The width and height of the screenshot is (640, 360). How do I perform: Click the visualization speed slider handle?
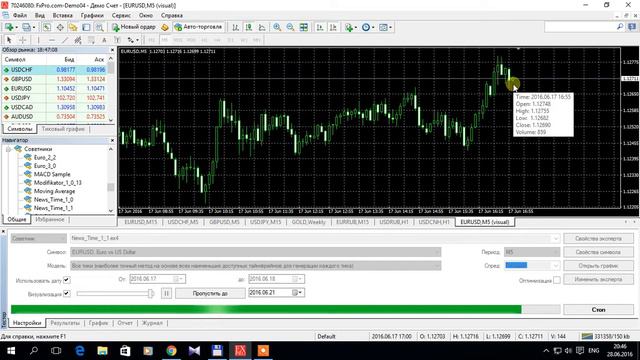click(151, 293)
